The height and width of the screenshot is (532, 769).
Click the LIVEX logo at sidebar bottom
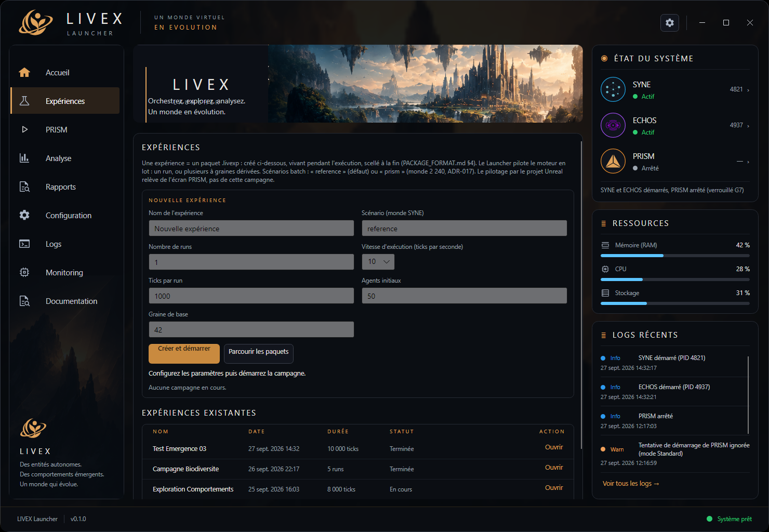(x=33, y=429)
